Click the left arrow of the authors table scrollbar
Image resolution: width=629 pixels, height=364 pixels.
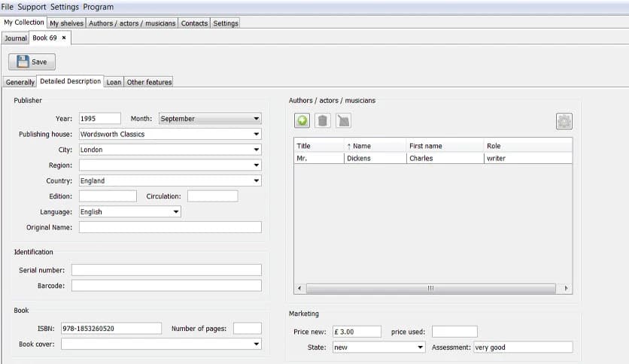[299, 288]
